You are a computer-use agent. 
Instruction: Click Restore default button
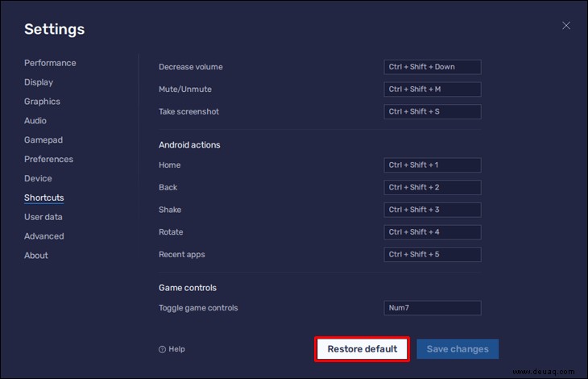click(x=362, y=349)
